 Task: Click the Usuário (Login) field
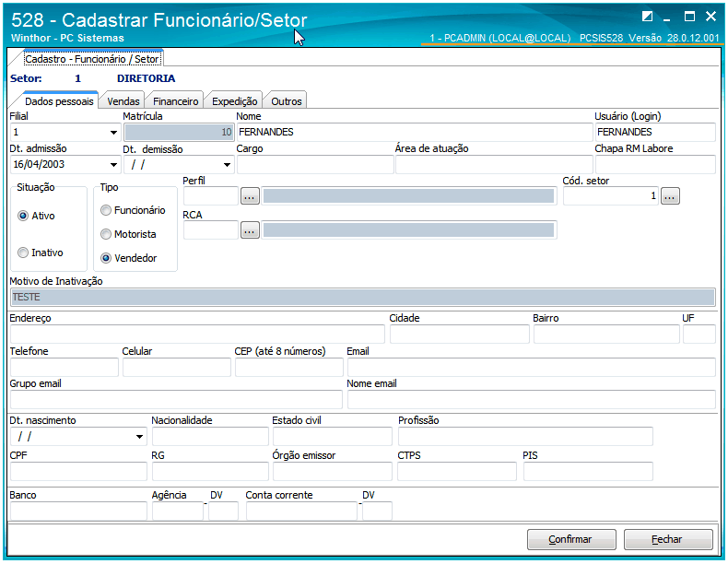click(655, 133)
